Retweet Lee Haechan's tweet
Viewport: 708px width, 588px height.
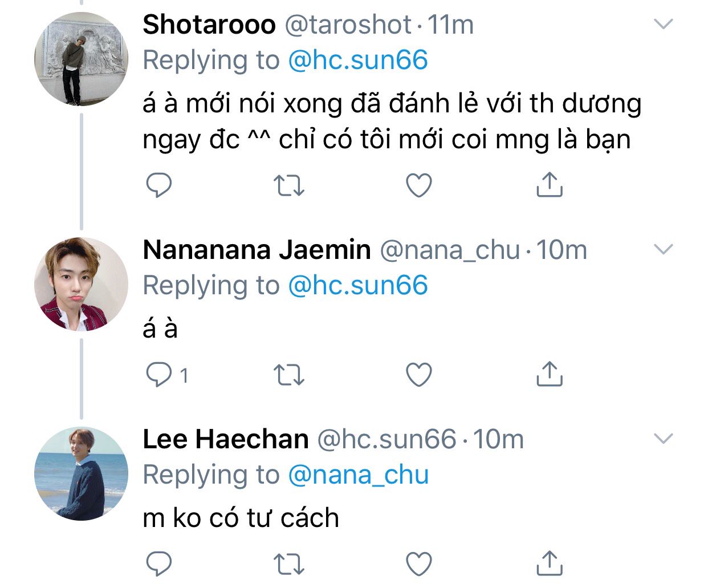pyautogui.click(x=289, y=563)
